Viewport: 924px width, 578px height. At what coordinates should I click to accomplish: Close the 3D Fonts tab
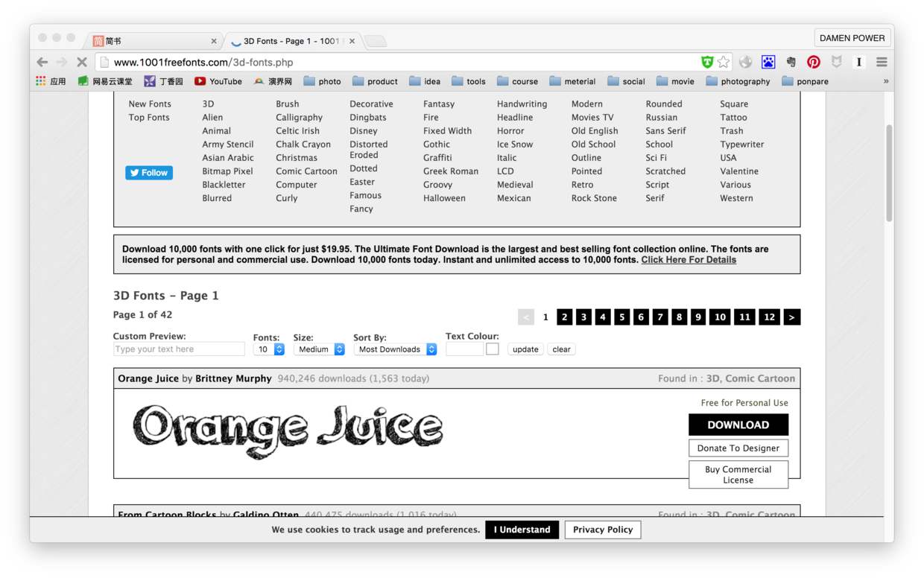click(352, 41)
